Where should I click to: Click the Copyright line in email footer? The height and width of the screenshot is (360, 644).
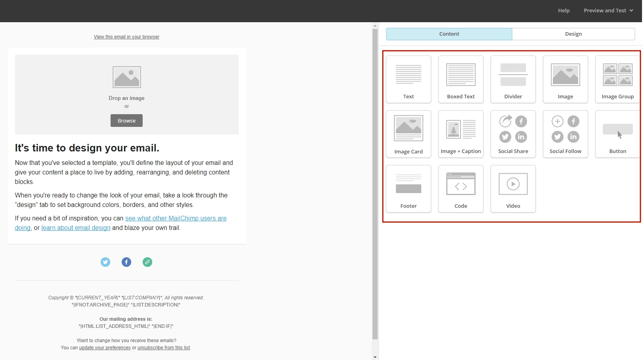click(x=126, y=298)
